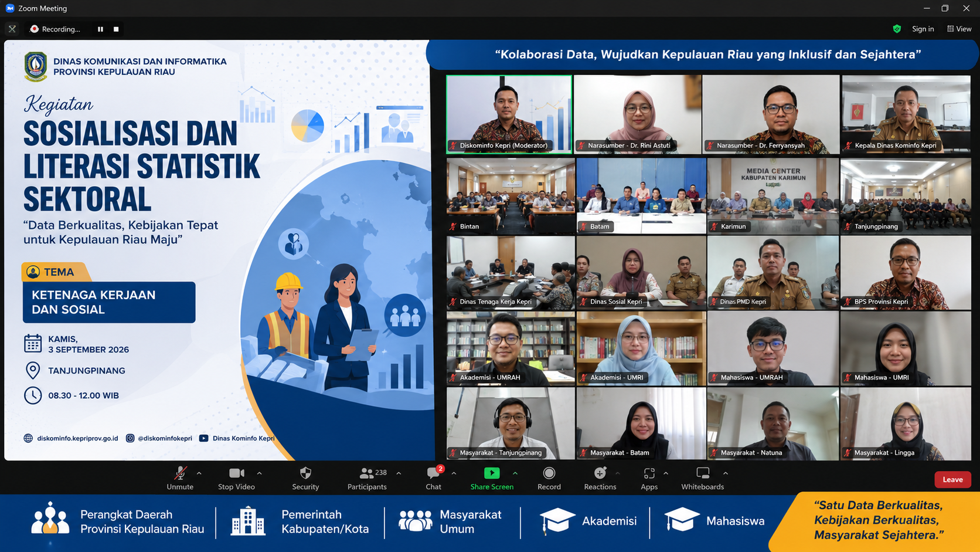
Task: Expand the Chat options arrow
Action: click(x=454, y=473)
